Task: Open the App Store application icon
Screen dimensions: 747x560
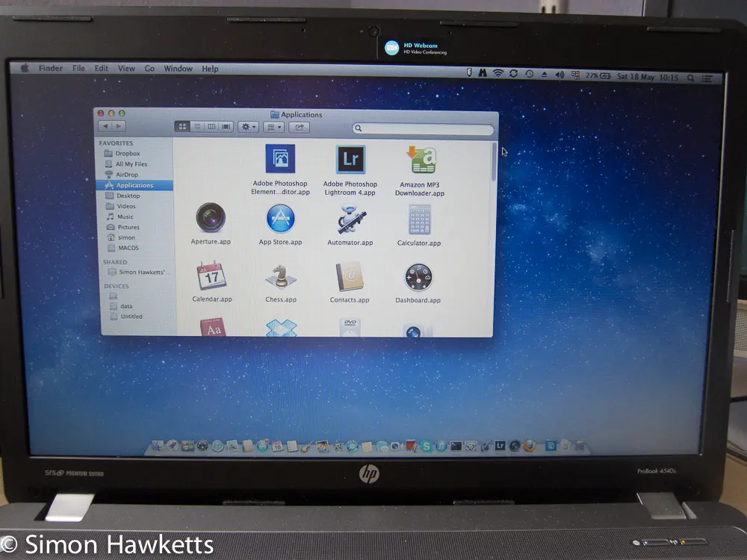Action: coord(281,218)
